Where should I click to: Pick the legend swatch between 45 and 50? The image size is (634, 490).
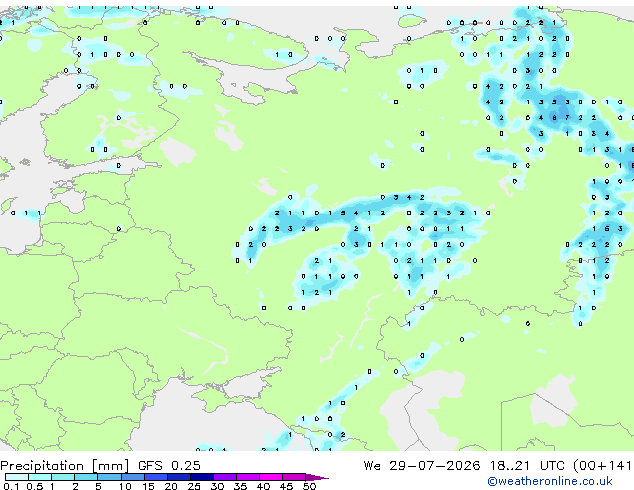(x=294, y=477)
